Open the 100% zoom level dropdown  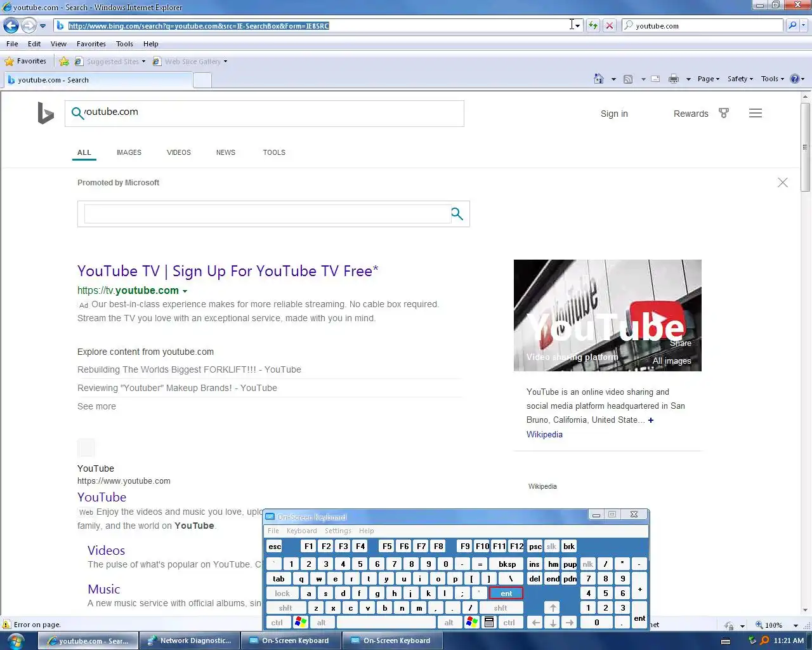[x=796, y=625]
